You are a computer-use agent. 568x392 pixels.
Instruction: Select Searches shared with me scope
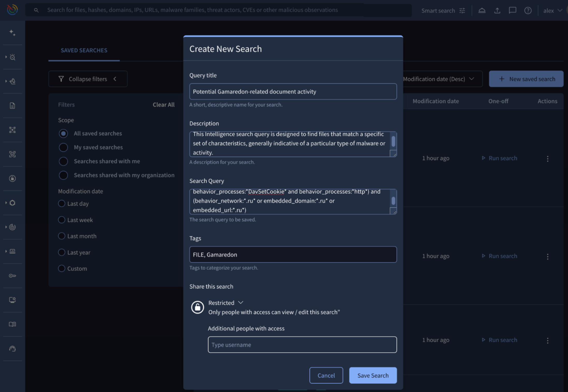click(63, 161)
